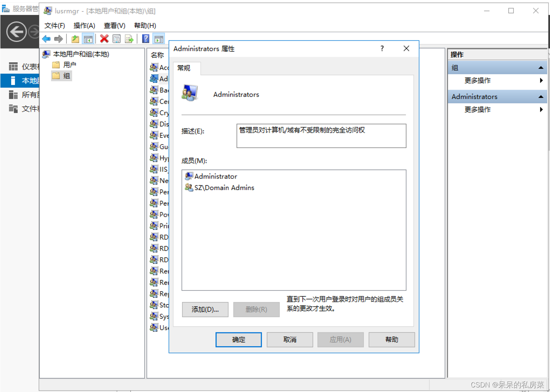Click the blue Back arrow in lusrmgr toolbar
Viewport: 550px width, 392px height.
click(x=46, y=39)
